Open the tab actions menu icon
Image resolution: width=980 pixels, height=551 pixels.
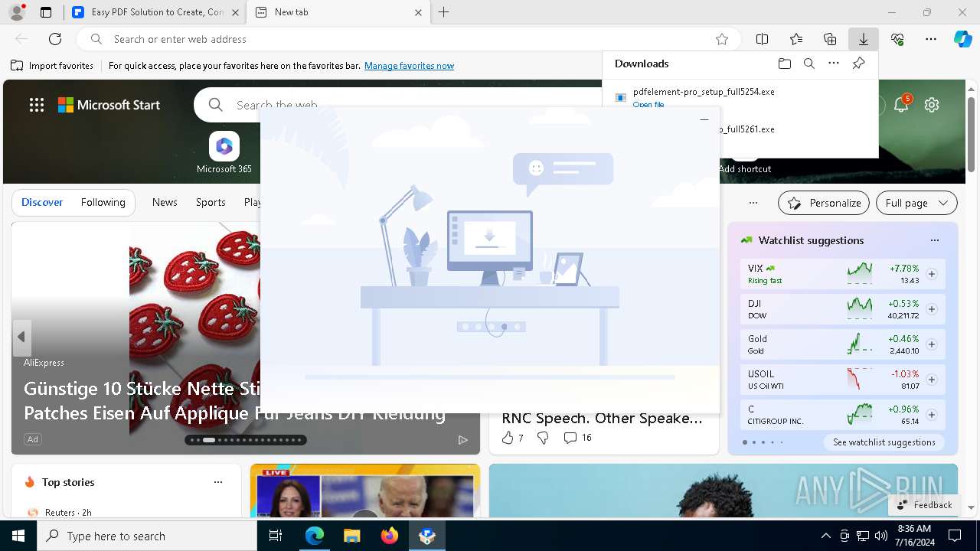[46, 12]
